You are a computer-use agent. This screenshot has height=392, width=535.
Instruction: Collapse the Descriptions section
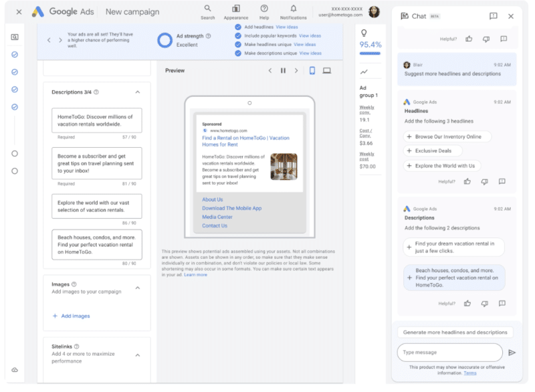[138, 92]
